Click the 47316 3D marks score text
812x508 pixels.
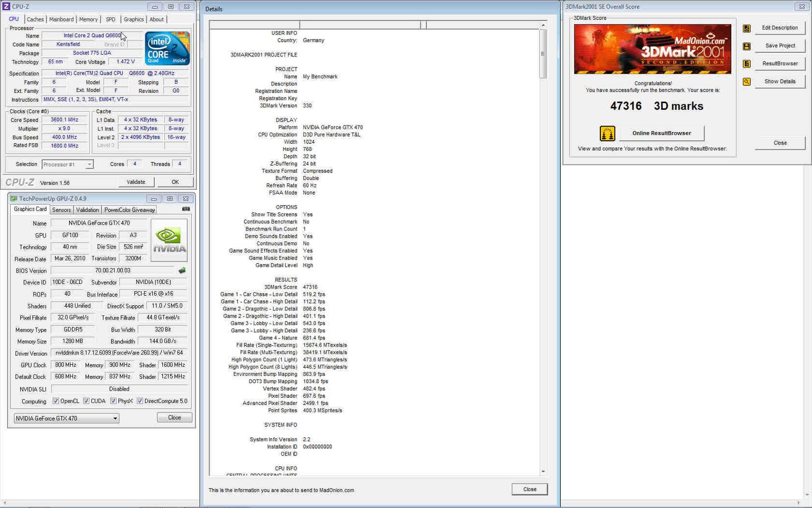pyautogui.click(x=656, y=106)
